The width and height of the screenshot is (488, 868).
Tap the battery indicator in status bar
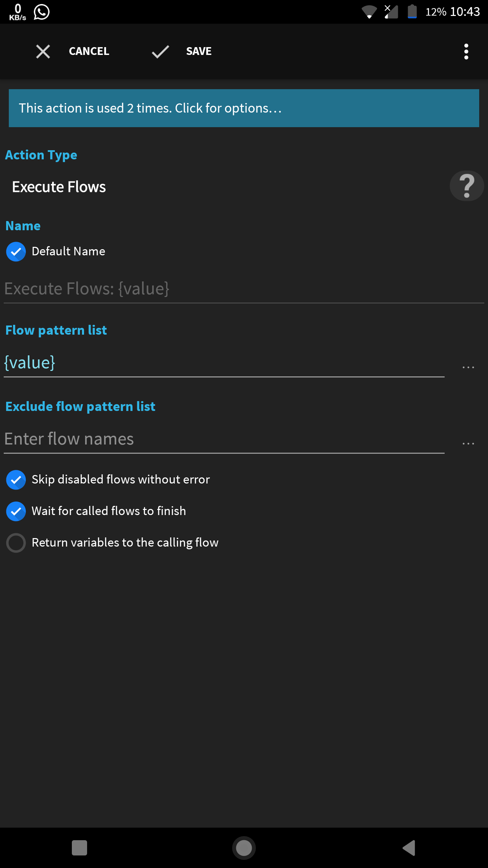pyautogui.click(x=412, y=12)
